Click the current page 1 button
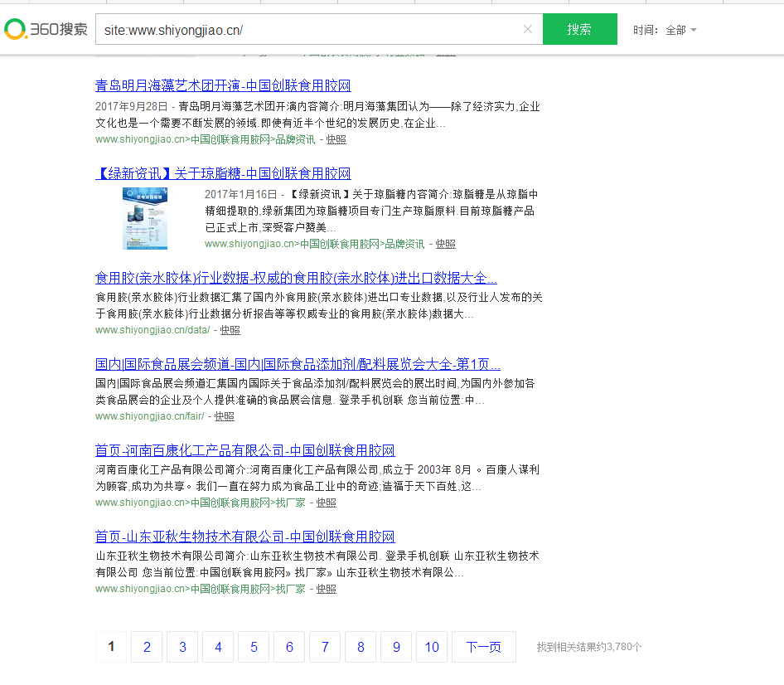Image resolution: width=784 pixels, height=685 pixels. 111,647
